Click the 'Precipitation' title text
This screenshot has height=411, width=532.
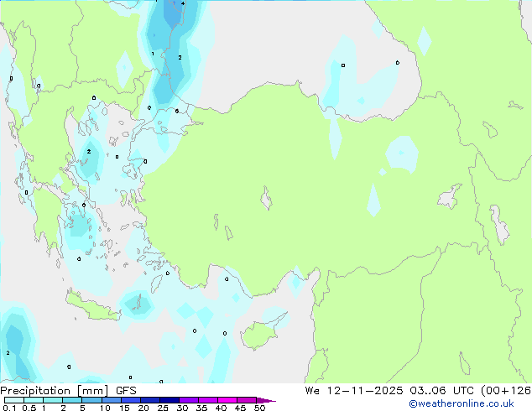35,391
